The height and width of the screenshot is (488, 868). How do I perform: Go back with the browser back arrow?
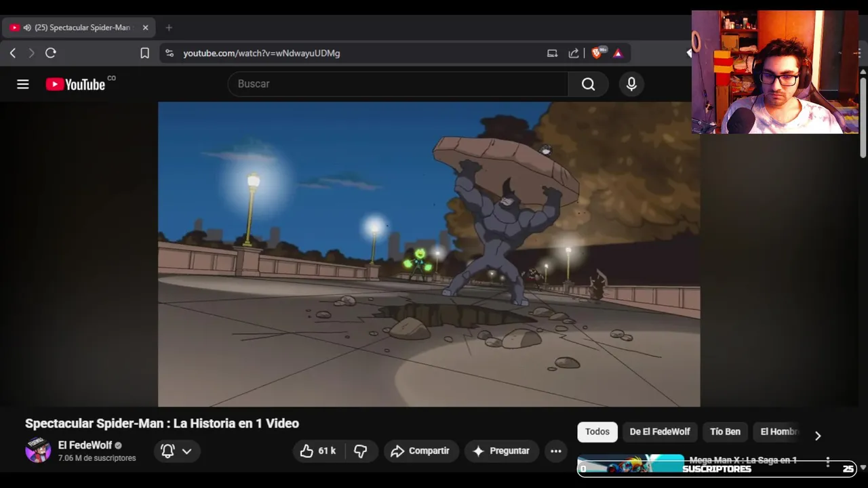point(13,53)
